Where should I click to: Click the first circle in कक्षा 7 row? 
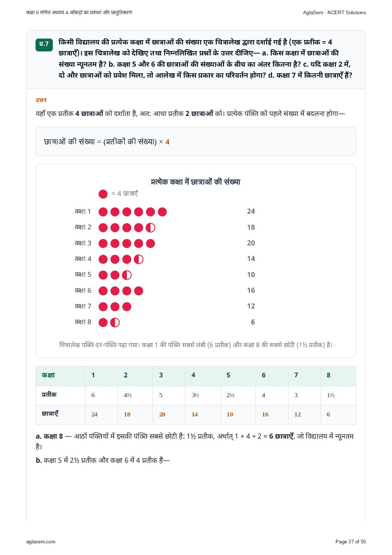point(103,307)
